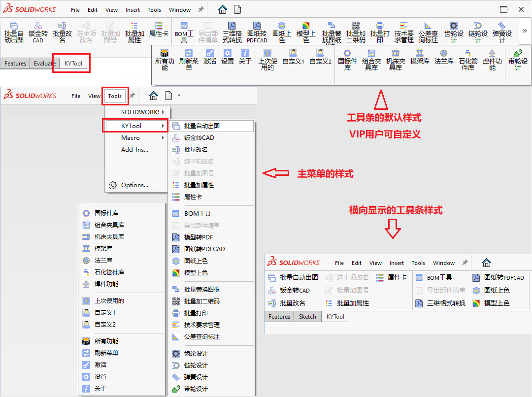
Task: Open 设置 in overflow toolbar
Action: tap(227, 57)
